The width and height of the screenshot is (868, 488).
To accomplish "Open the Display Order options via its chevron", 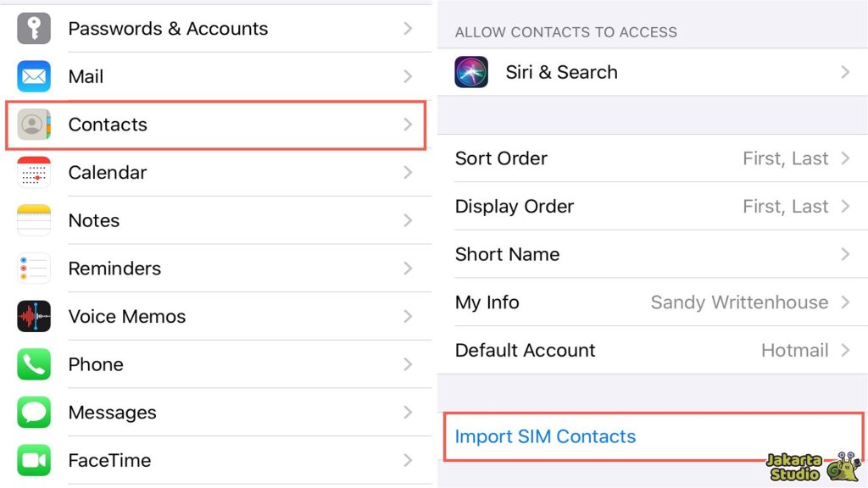I will (x=845, y=206).
